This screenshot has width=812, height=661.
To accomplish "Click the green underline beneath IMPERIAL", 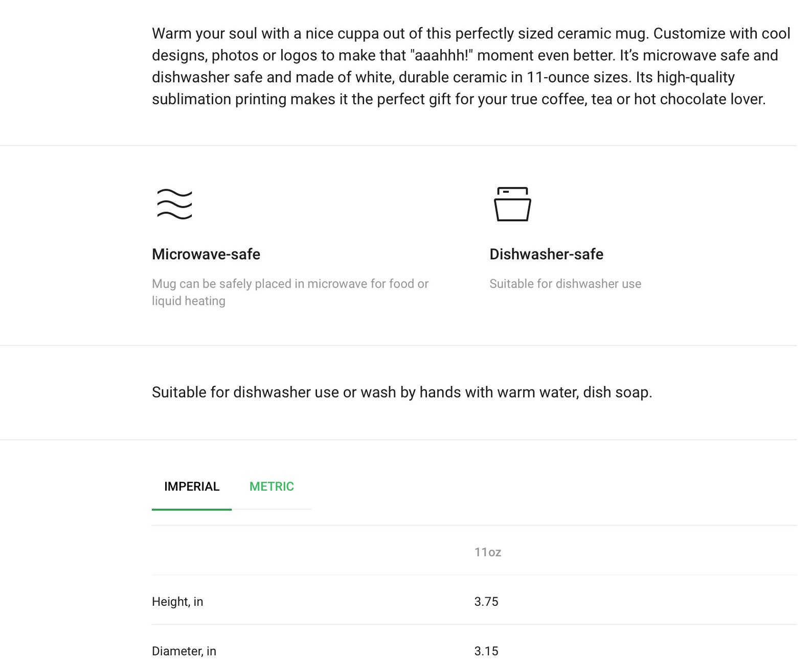I will pyautogui.click(x=192, y=509).
